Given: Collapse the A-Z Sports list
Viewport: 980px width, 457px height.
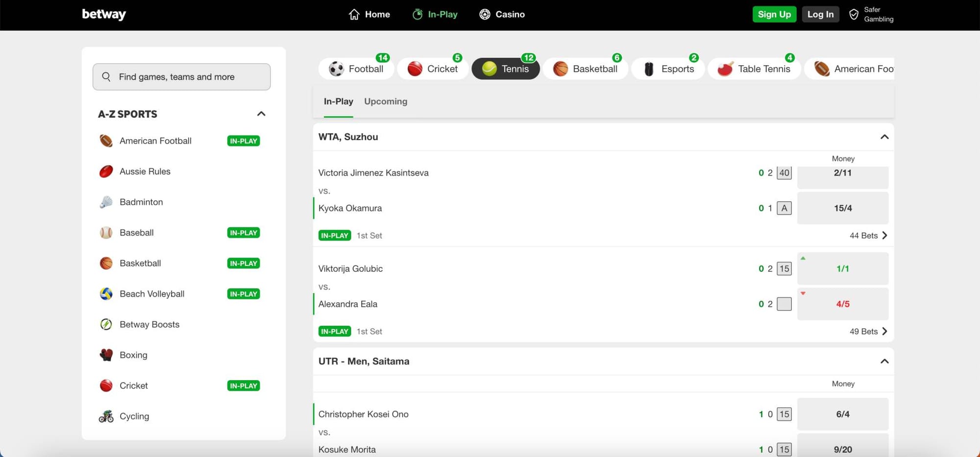Looking at the screenshot, I should [x=261, y=114].
